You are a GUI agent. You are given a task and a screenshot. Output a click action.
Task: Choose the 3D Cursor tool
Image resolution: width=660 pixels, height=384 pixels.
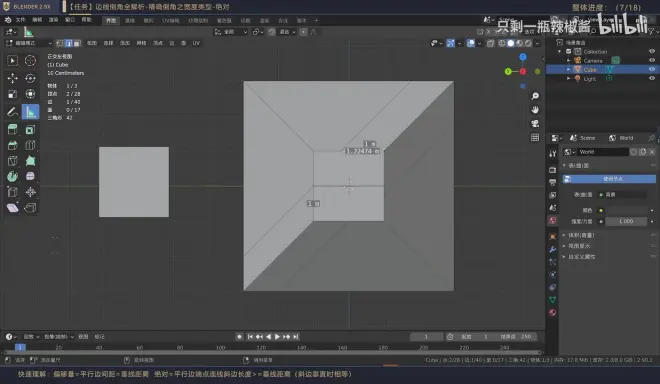point(30,61)
